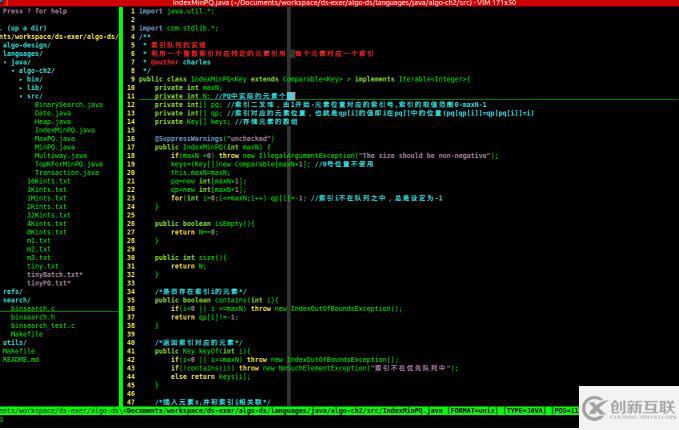The height and width of the screenshot is (430, 679).
Task: Select 16Kints.txt in the tree
Action: pyautogui.click(x=48, y=181)
